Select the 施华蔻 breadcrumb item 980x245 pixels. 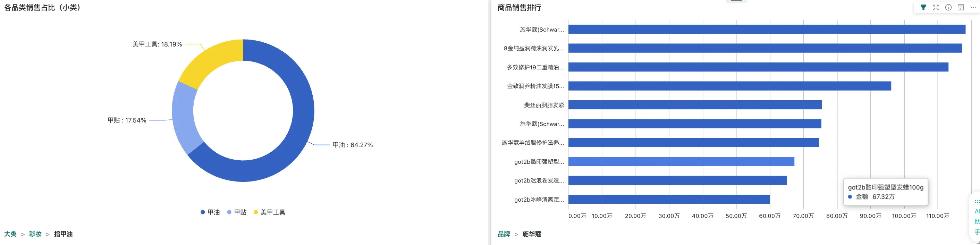click(531, 234)
